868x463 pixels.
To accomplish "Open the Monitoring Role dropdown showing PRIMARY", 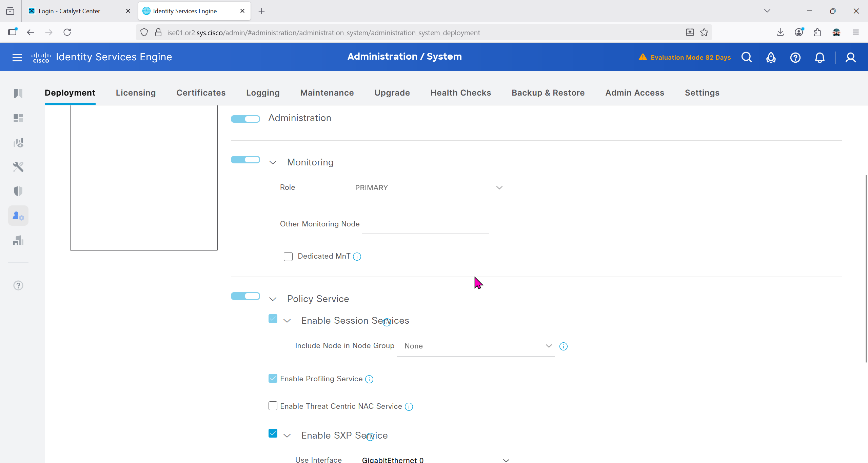I will (426, 188).
